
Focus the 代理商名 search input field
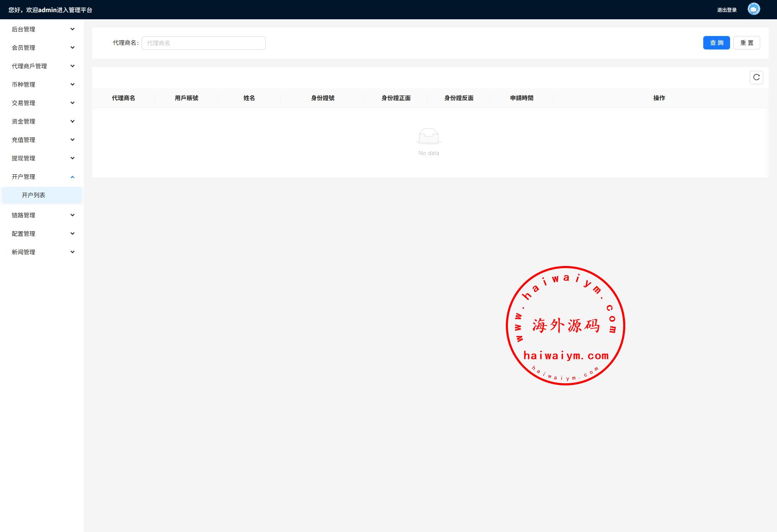pos(203,43)
